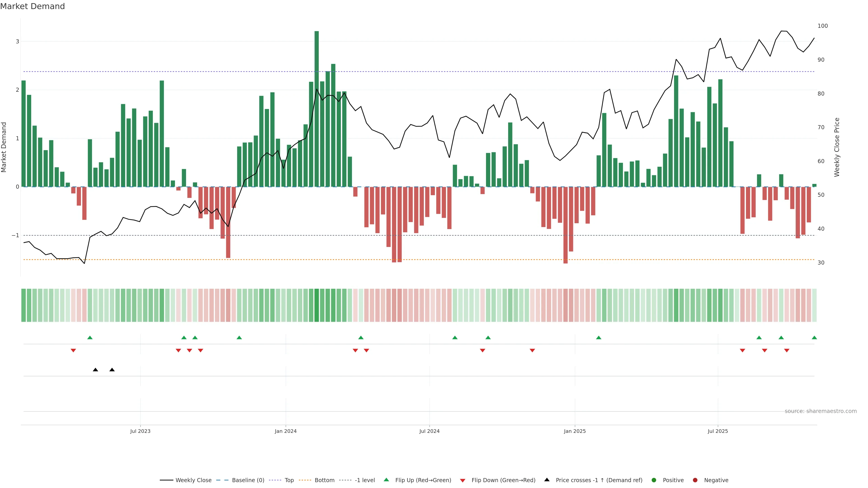Click the green Positive circle legend icon
Screen dimensions: 868x488
coord(654,480)
